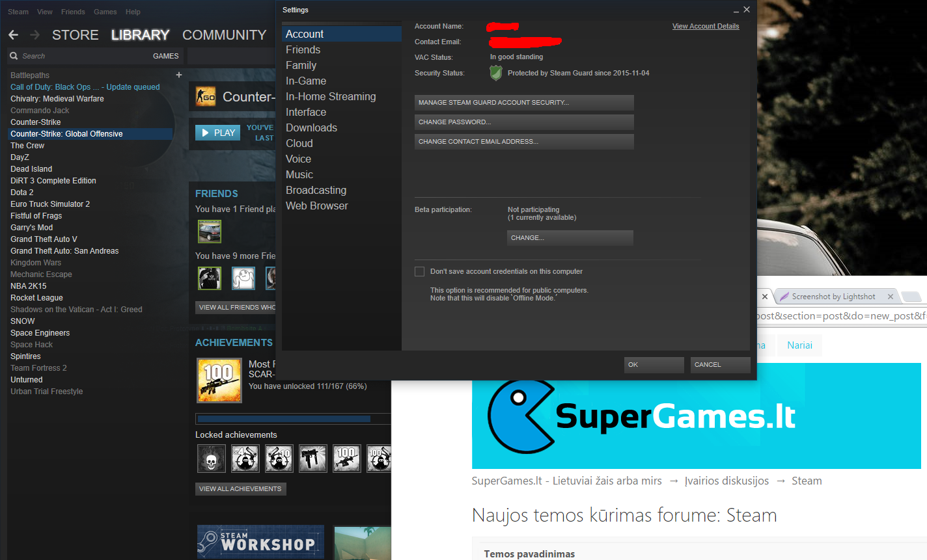
Task: Select Web Browser settings category
Action: click(342, 206)
